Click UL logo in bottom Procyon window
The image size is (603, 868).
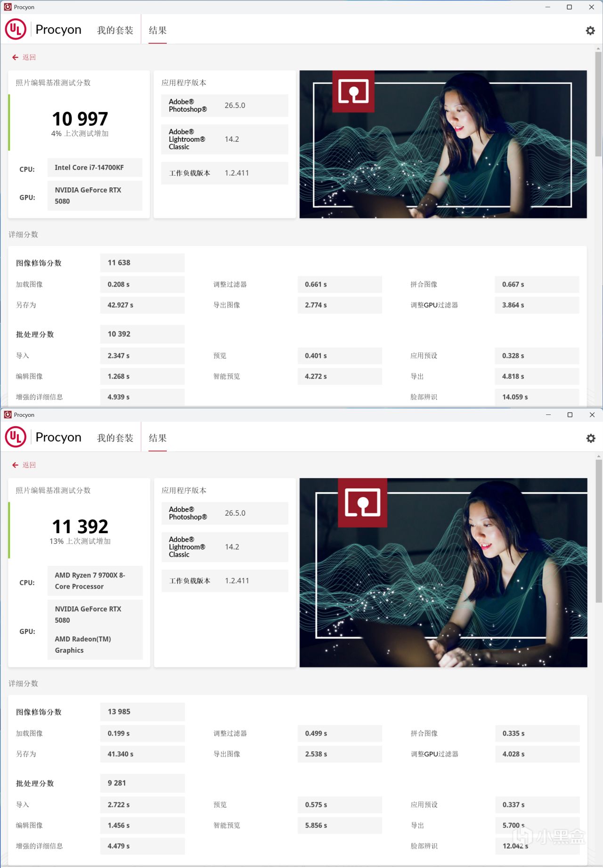click(x=16, y=437)
